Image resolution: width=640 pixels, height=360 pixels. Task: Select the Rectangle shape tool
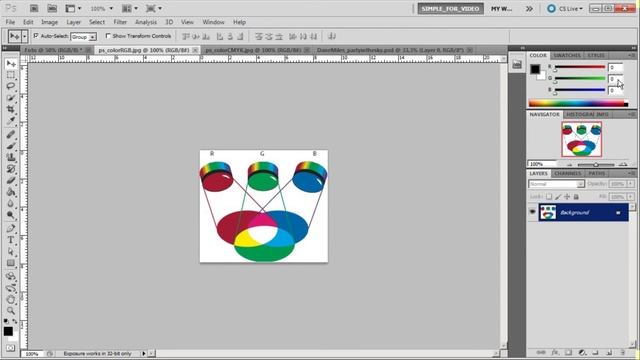(x=11, y=263)
